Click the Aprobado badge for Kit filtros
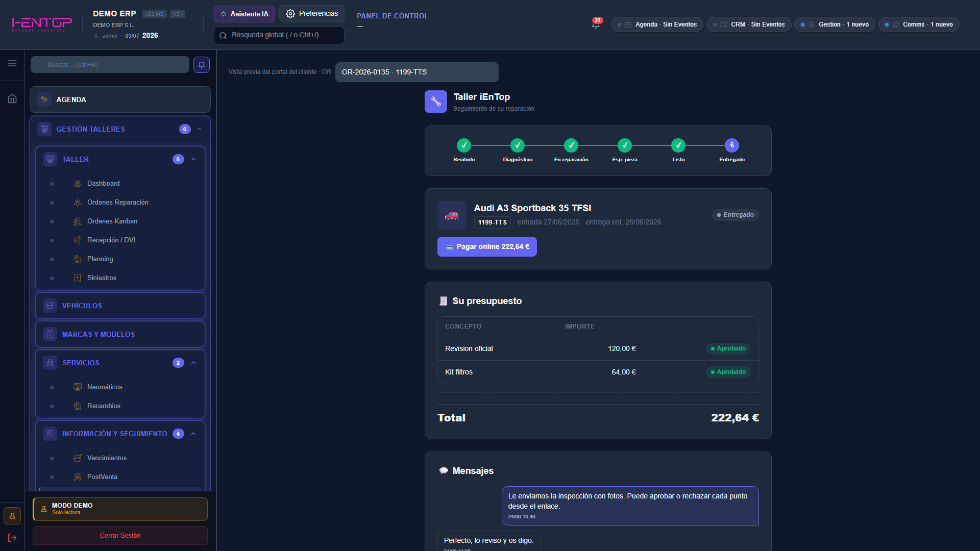980x551 pixels. (x=728, y=372)
